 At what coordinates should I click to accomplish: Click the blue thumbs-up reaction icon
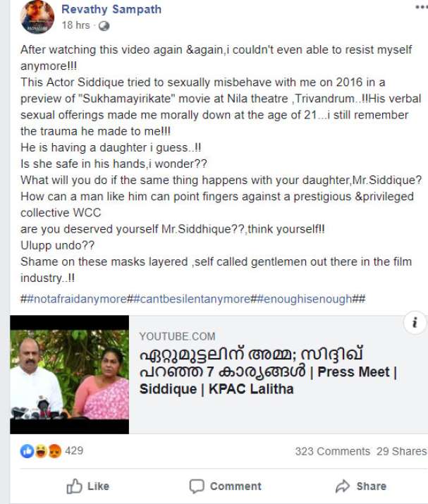[x=27, y=451]
